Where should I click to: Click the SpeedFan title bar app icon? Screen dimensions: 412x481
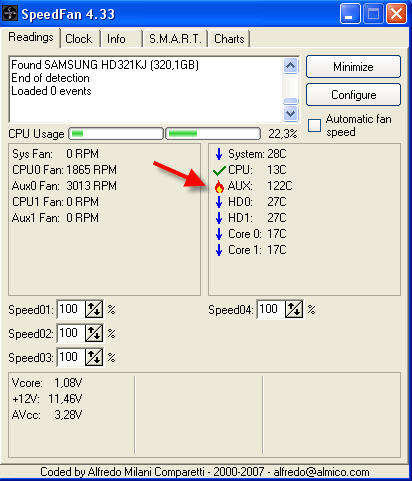tap(9, 14)
